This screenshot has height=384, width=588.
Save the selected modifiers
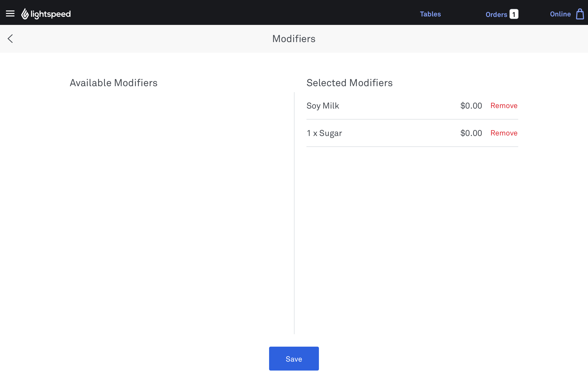294,359
